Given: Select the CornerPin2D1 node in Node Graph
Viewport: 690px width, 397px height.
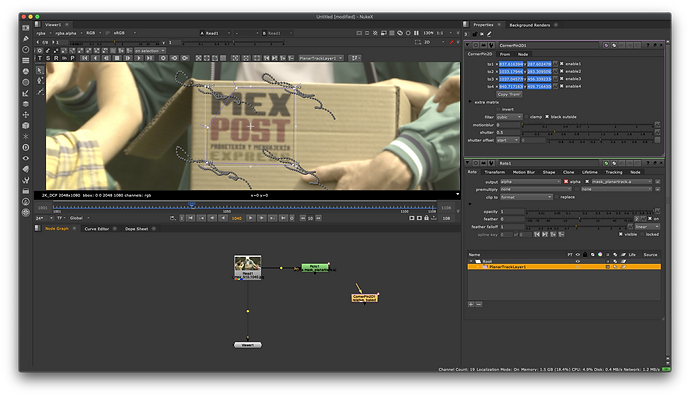Looking at the screenshot, I should click(x=364, y=298).
